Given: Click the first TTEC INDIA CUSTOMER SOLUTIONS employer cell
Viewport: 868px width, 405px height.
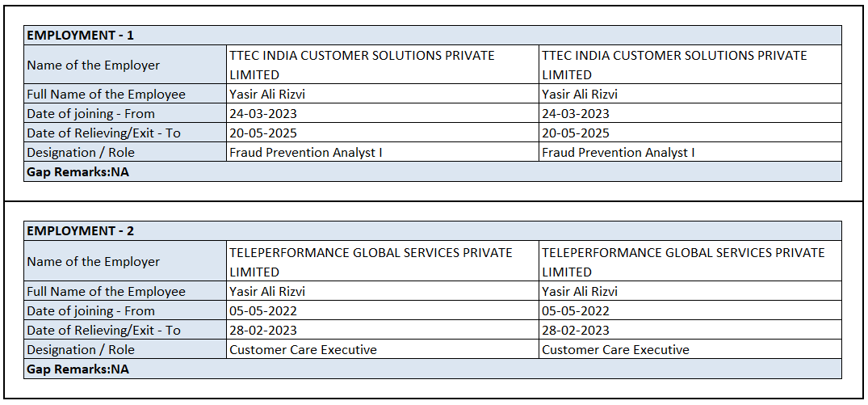Looking at the screenshot, I should click(362, 65).
